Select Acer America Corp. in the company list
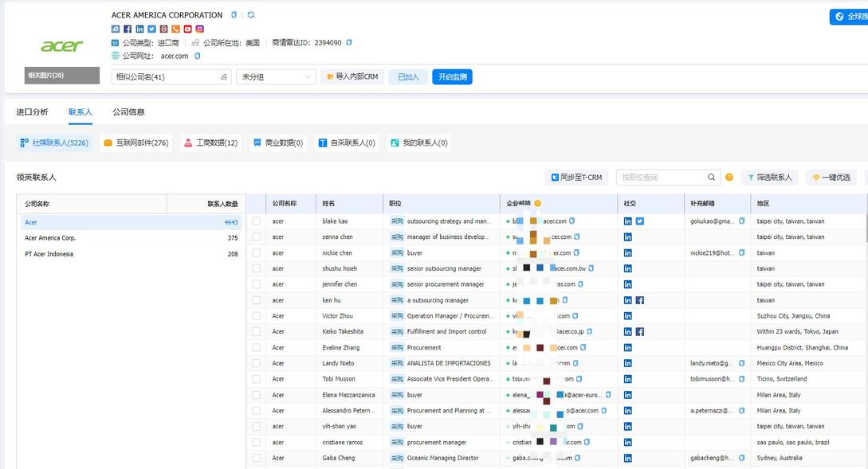 tap(132, 238)
